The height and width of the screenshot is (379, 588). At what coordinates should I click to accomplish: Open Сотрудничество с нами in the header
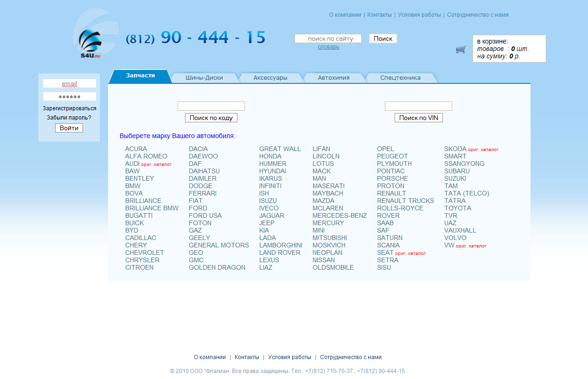pos(478,15)
